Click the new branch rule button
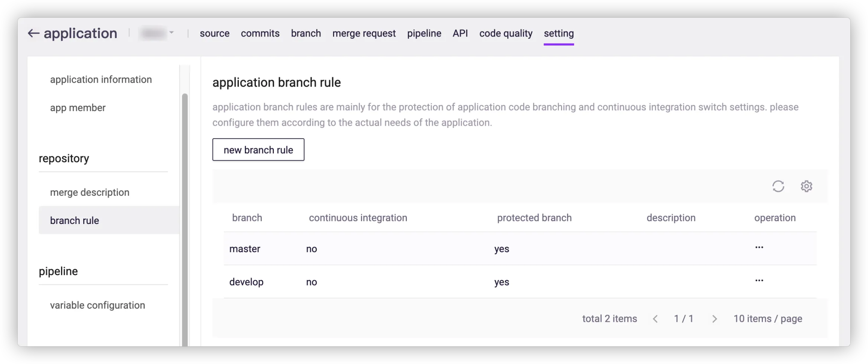This screenshot has width=868, height=364. coord(258,150)
